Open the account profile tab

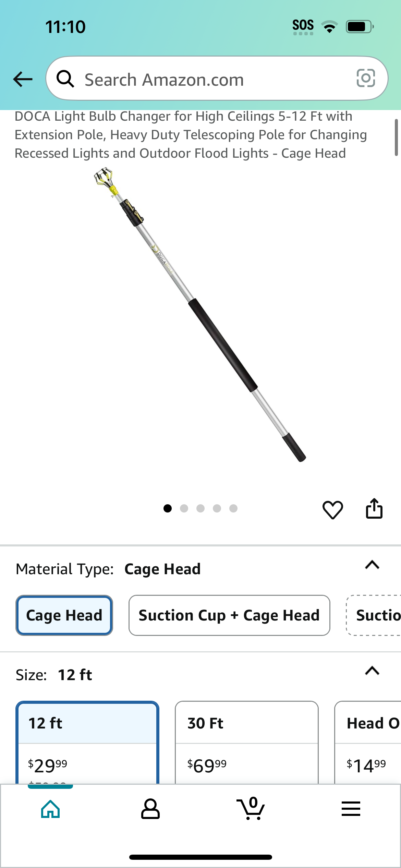click(x=150, y=809)
